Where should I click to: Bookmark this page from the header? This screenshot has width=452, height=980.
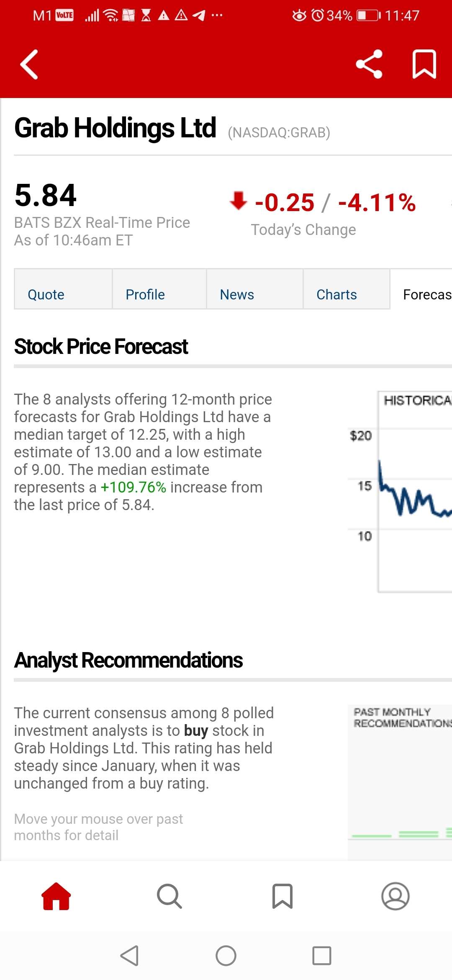424,64
